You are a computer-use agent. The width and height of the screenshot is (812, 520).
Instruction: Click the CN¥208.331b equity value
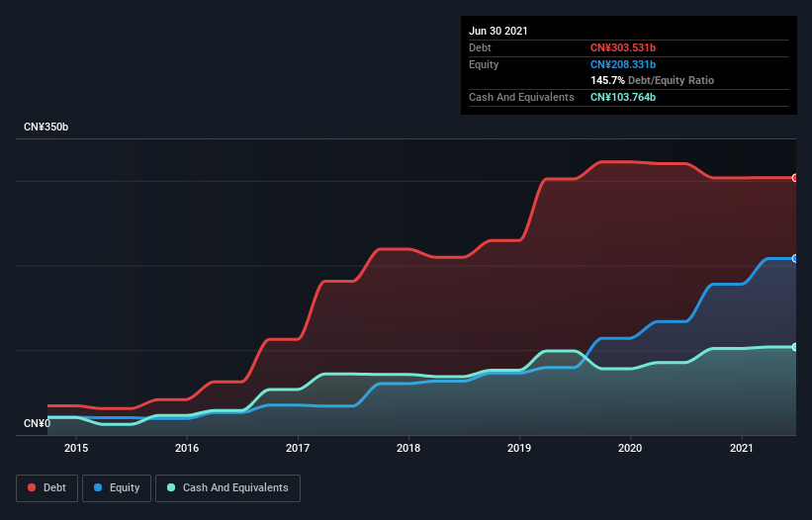tap(623, 64)
